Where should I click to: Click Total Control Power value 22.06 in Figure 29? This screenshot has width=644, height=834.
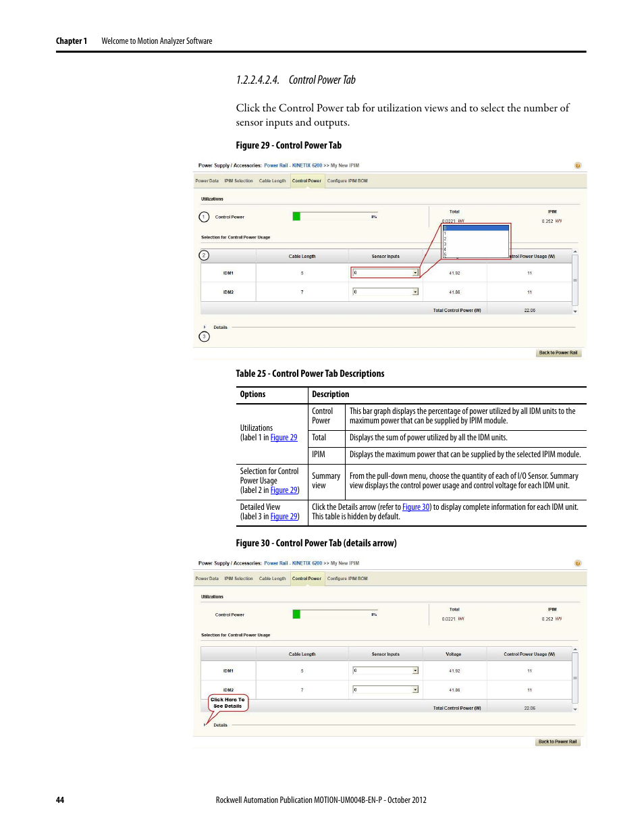pyautogui.click(x=530, y=311)
